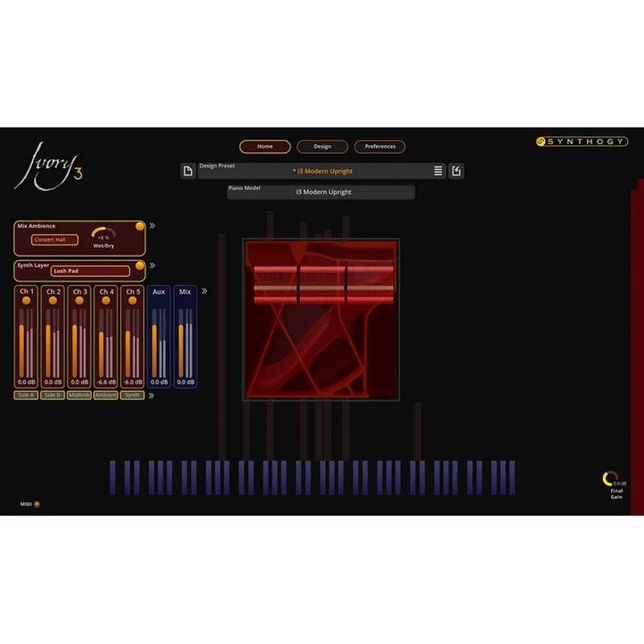
Task: Click the i3 Modern Upright preset name
Action: [324, 171]
